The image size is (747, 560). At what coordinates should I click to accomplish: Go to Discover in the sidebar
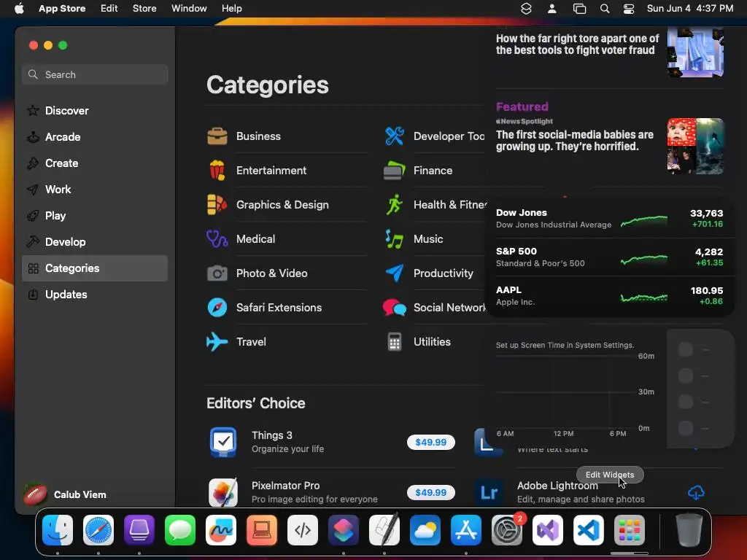95,111
